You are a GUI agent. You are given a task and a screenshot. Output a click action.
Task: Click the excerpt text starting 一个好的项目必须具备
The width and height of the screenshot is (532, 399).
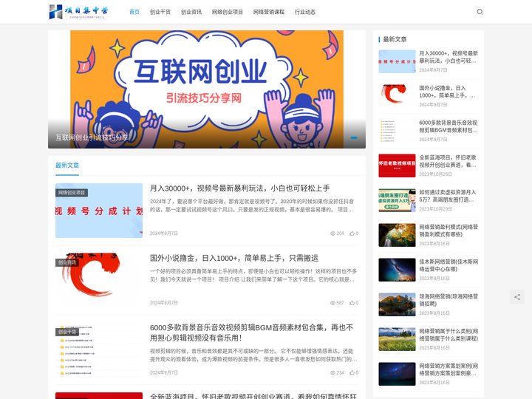(x=253, y=276)
